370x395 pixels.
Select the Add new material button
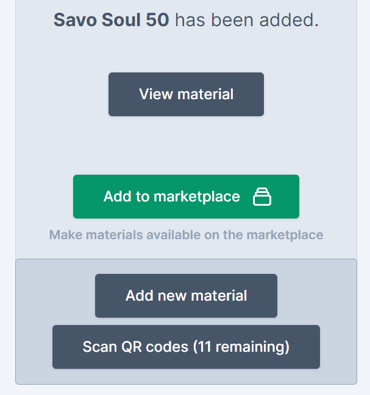click(186, 296)
